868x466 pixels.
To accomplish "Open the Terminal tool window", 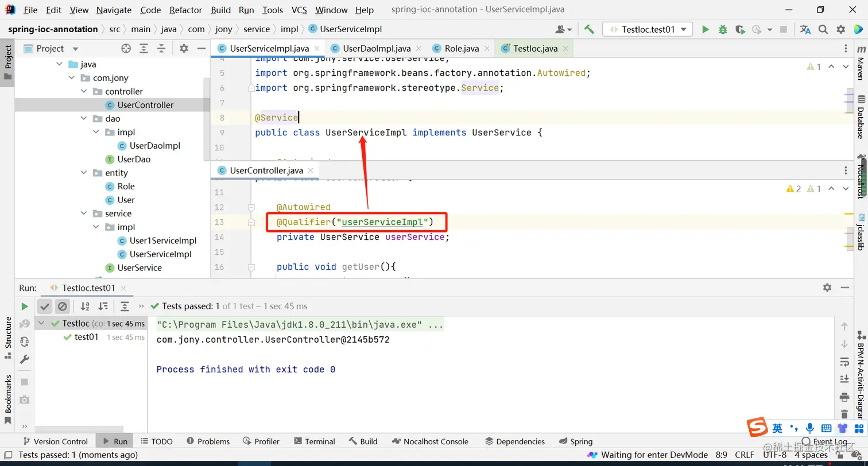I will pos(314,441).
